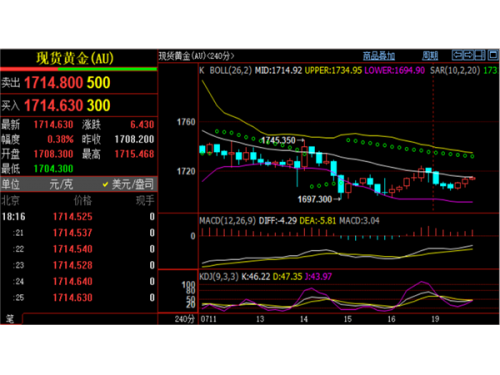Viewport: 500px width, 375px height.
Task: Click the right arrow chart navigation icon
Action: pos(468,55)
